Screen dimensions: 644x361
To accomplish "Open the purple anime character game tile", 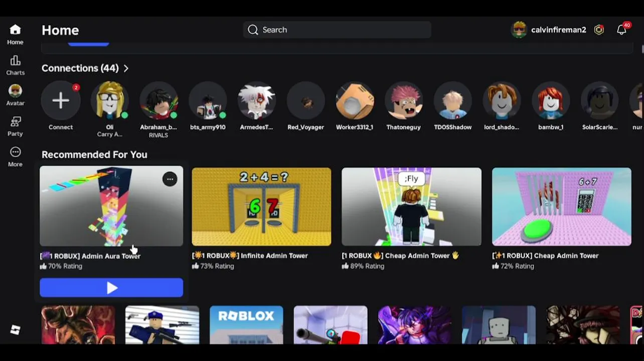I will 415,325.
